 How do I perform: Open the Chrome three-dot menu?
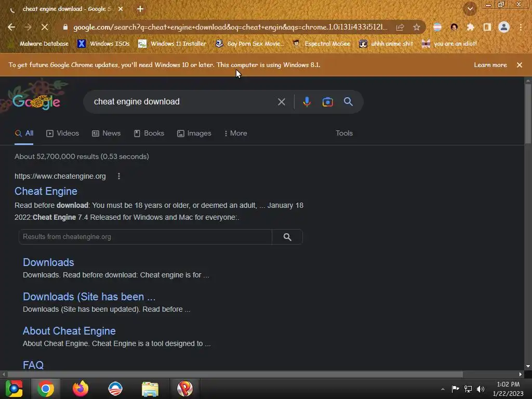(521, 27)
